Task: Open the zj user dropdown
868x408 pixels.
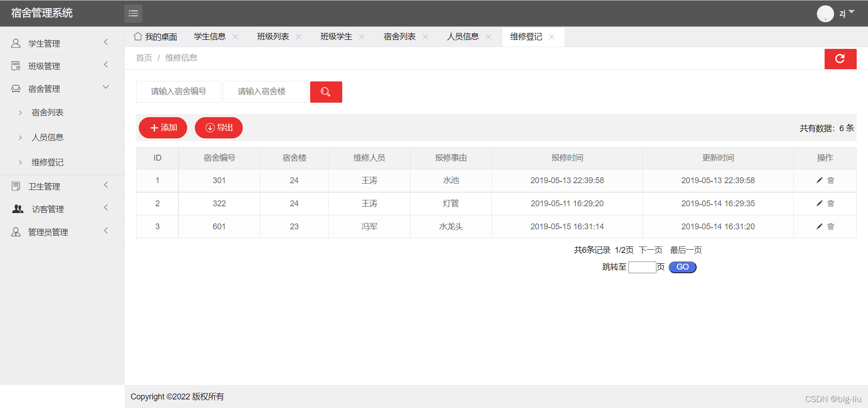Action: click(847, 14)
